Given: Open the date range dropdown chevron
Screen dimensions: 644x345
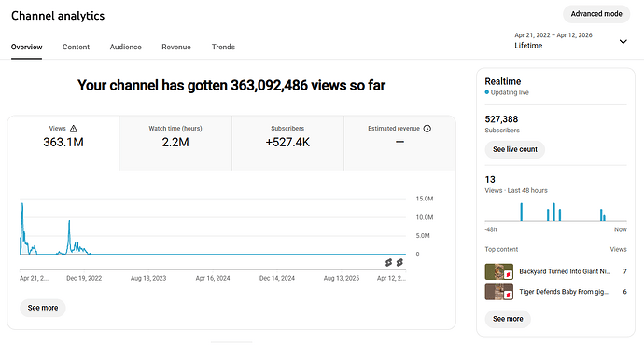Looking at the screenshot, I should point(623,41).
